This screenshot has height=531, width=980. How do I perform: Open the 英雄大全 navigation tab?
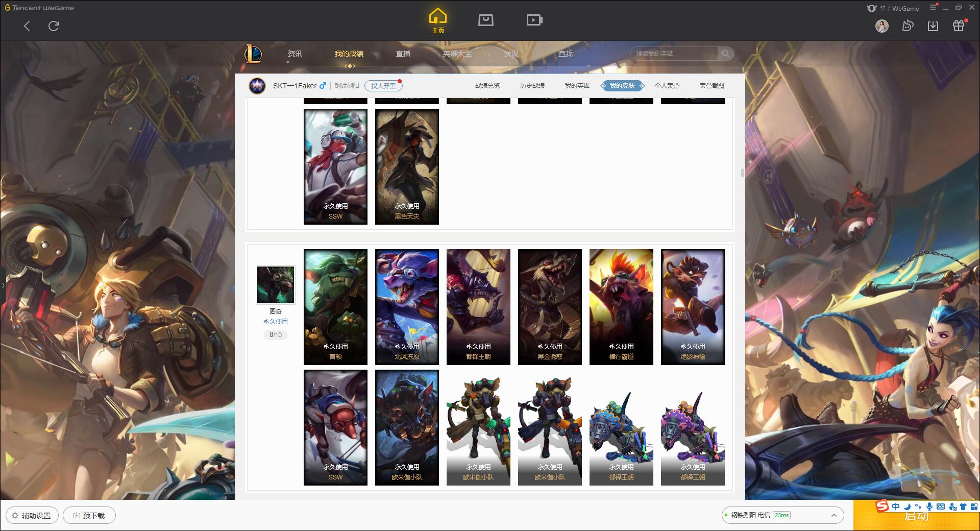(457, 54)
